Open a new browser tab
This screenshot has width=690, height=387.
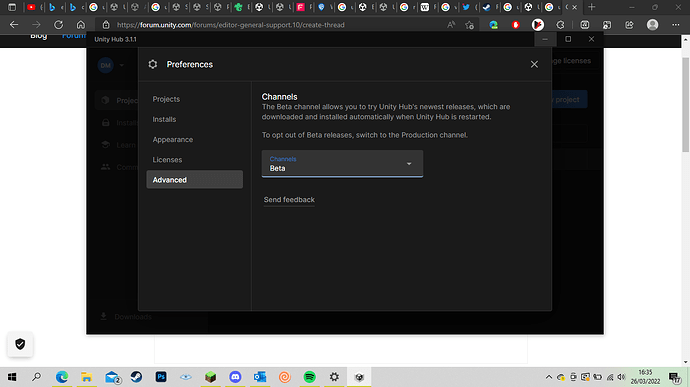592,7
